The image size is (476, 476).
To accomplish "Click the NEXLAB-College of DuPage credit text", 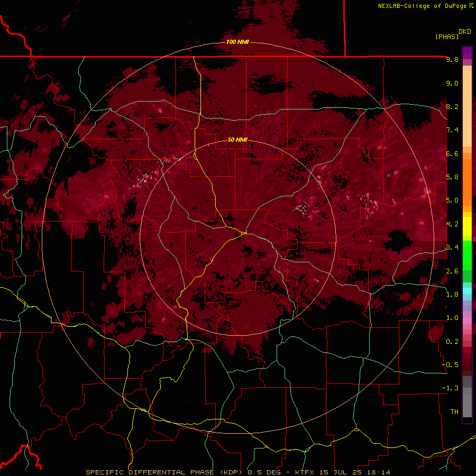I will tap(423, 6).
